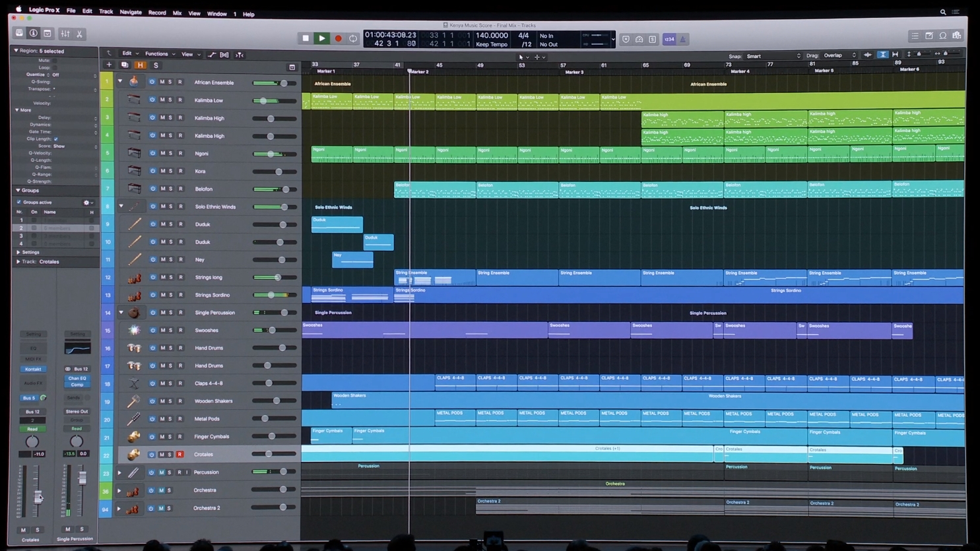Click the Metal Pods track volume slider
The height and width of the screenshot is (551, 980).
[x=275, y=418]
